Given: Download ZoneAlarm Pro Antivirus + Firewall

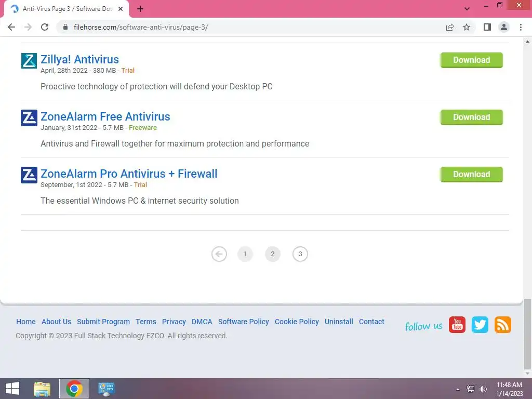Looking at the screenshot, I should point(471,175).
